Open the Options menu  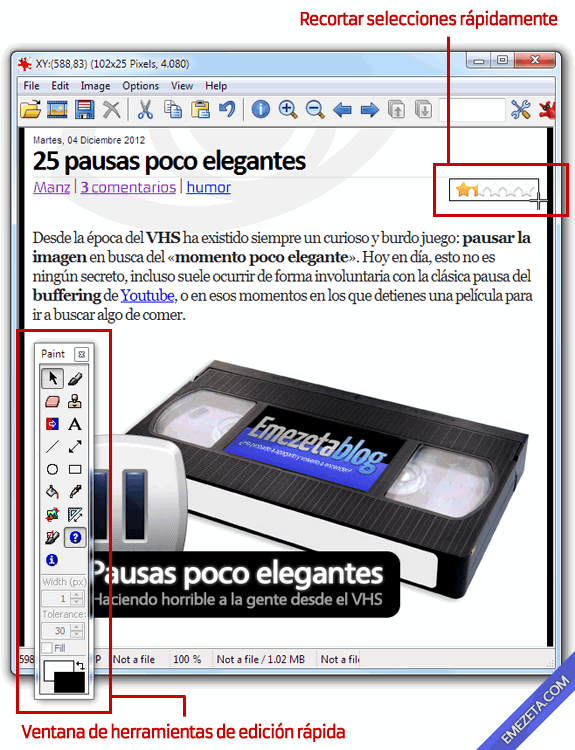(141, 86)
